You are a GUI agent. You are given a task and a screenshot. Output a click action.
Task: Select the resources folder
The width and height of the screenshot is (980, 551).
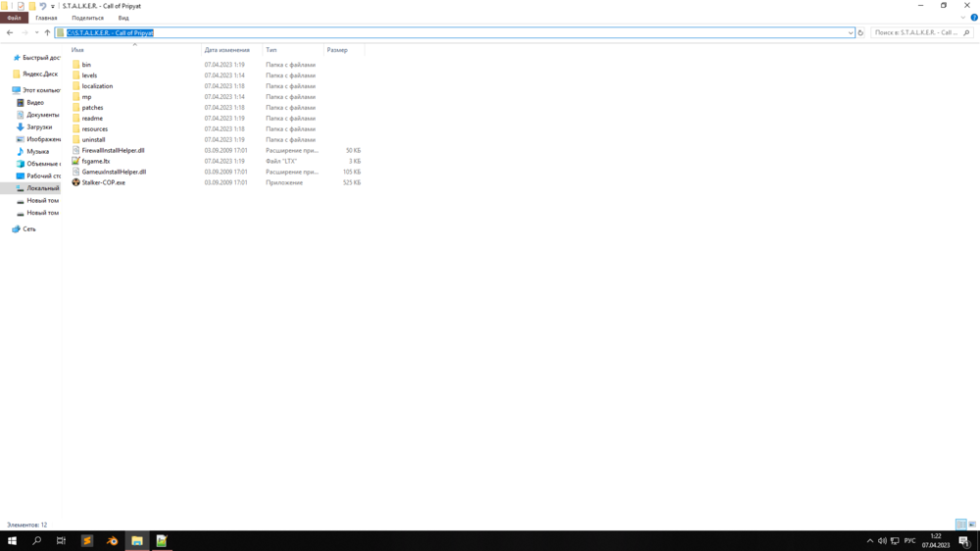[x=94, y=128]
